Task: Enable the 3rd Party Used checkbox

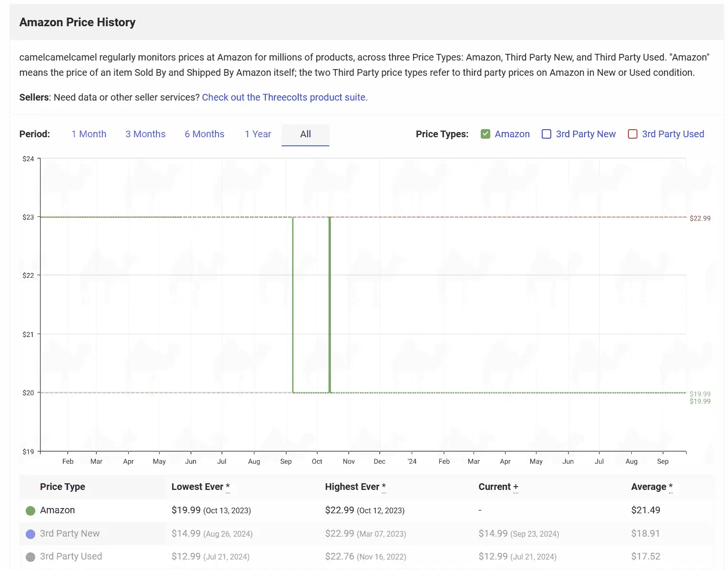Action: (633, 134)
